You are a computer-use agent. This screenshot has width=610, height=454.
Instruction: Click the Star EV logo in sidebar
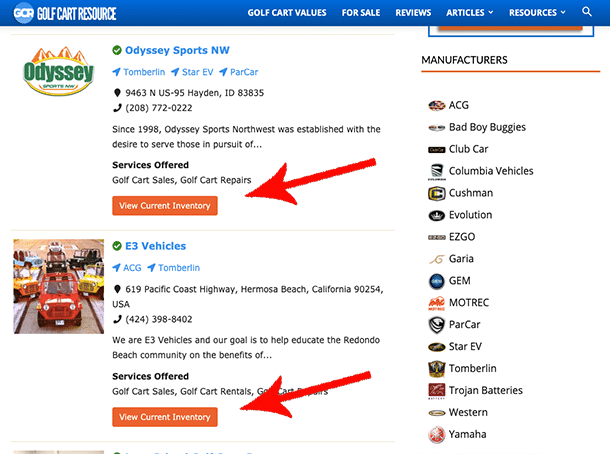tap(436, 347)
